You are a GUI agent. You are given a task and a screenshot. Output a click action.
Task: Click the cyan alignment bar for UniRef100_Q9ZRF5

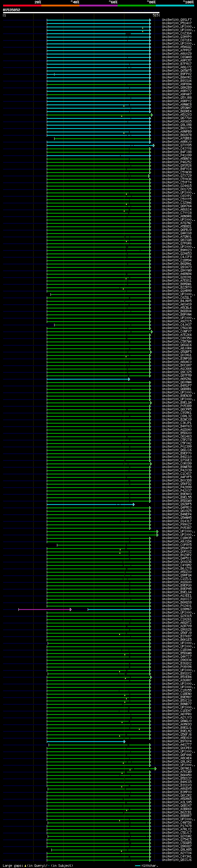tap(90, 504)
